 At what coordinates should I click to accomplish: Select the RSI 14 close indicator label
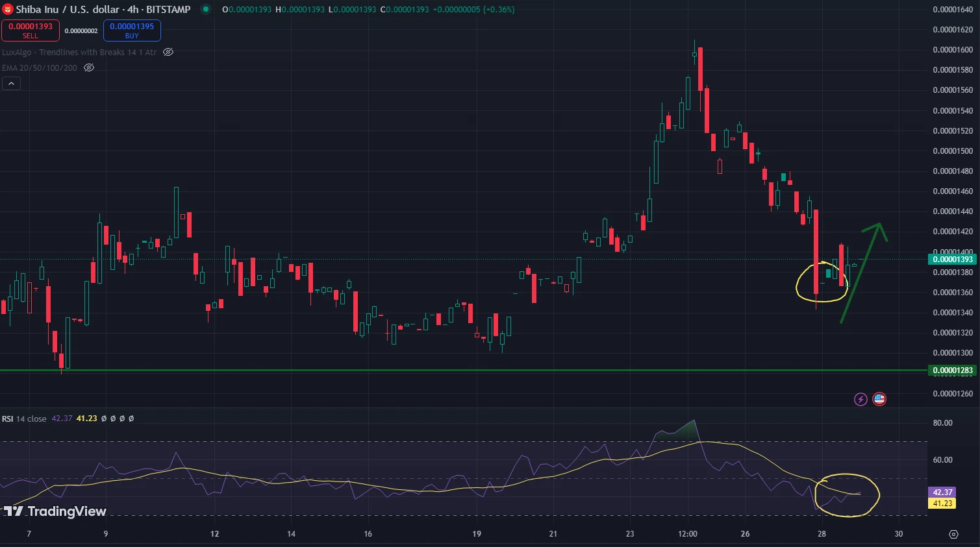24,419
